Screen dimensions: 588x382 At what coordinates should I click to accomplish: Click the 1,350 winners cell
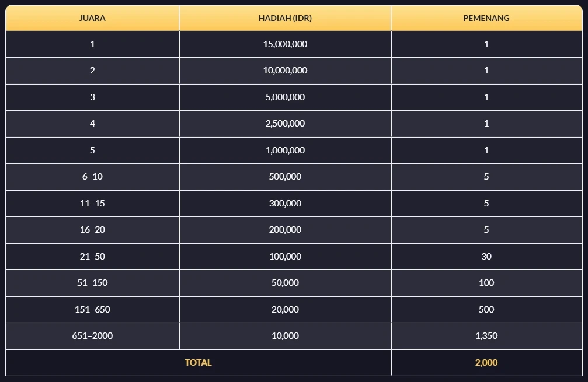pyautogui.click(x=486, y=336)
